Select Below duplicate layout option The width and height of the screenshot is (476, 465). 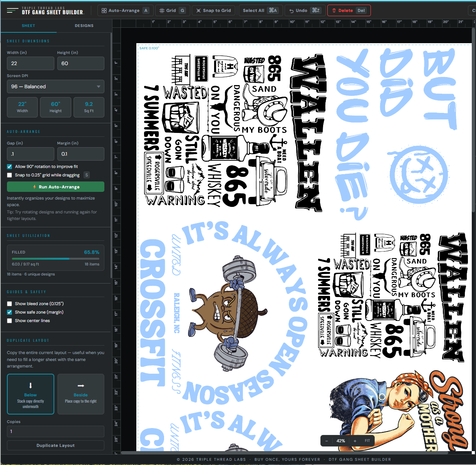(x=30, y=394)
